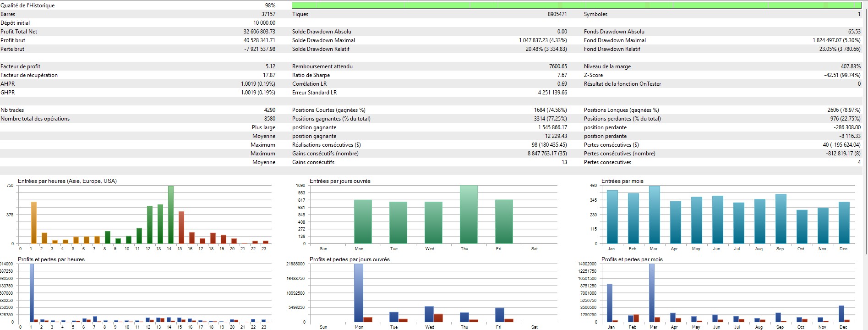Select the value "1 047 837.23 (4.33%)"
The width and height of the screenshot is (868, 330).
543,40
